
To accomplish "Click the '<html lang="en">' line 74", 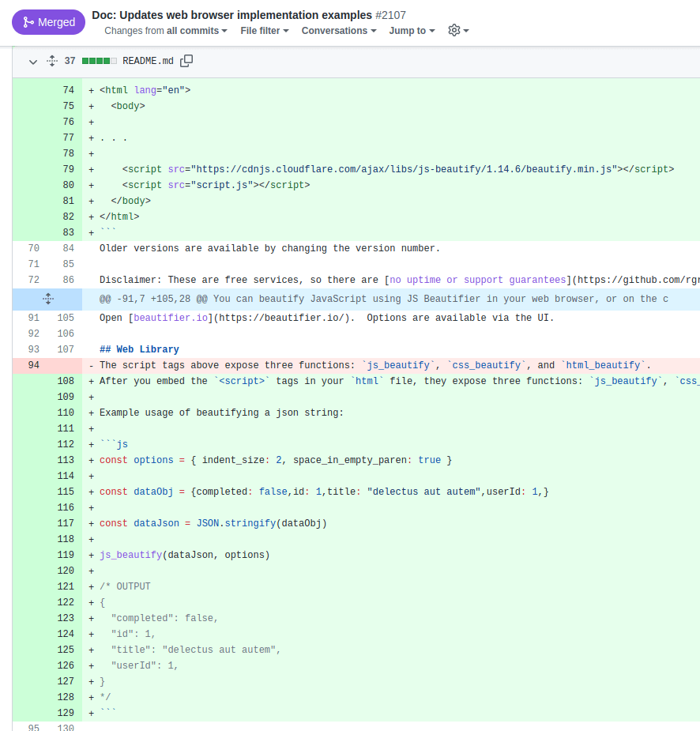I will pyautogui.click(x=145, y=90).
